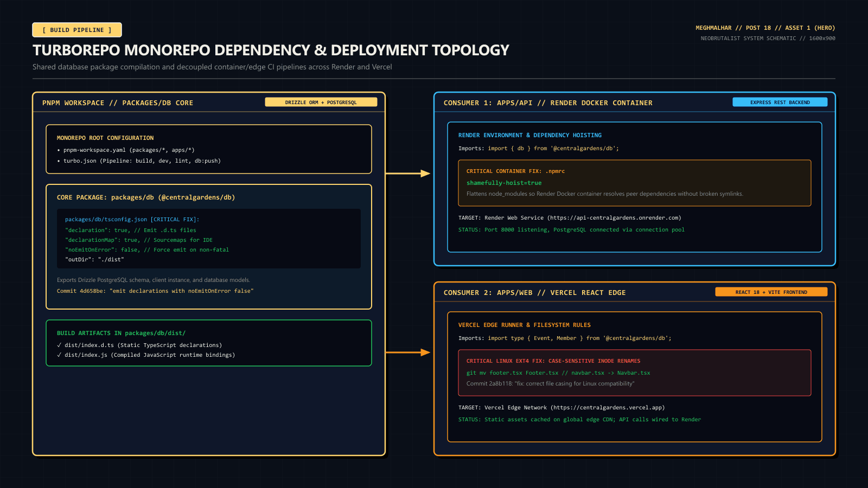Click the "PNPM WORKSPACE // PACKAGES/DB CORE" header

118,103
